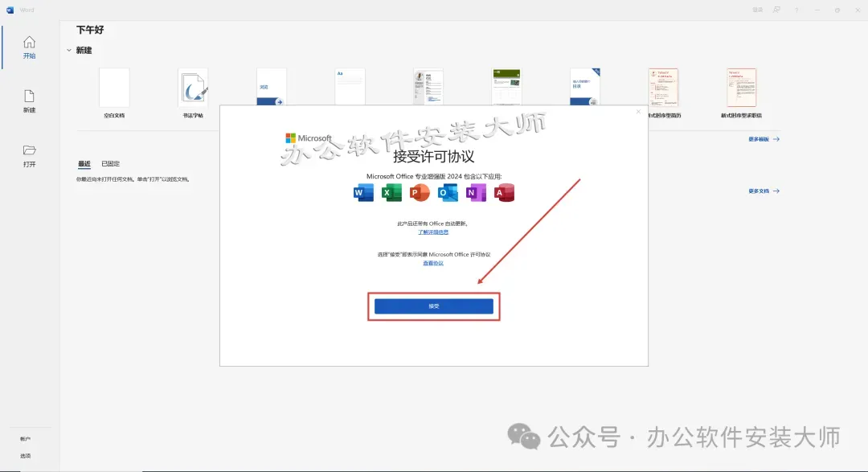Open the 更多模板 link

pos(764,139)
